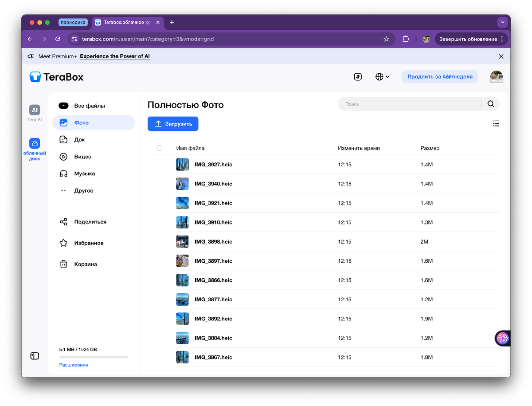Screen dimensions: 532x406
Task: Click the 2M size of IMG_3898.heic
Action: coord(424,241)
